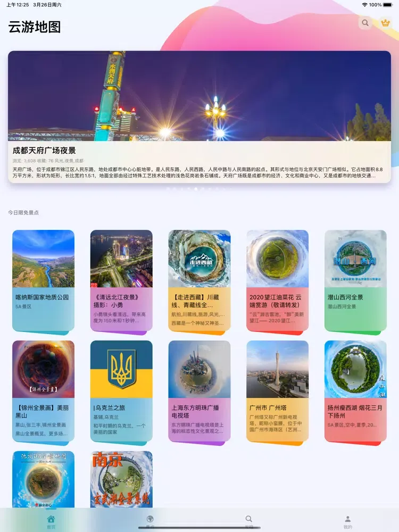Go to the 我的 profile tab
The width and height of the screenshot is (399, 532).
point(348,521)
